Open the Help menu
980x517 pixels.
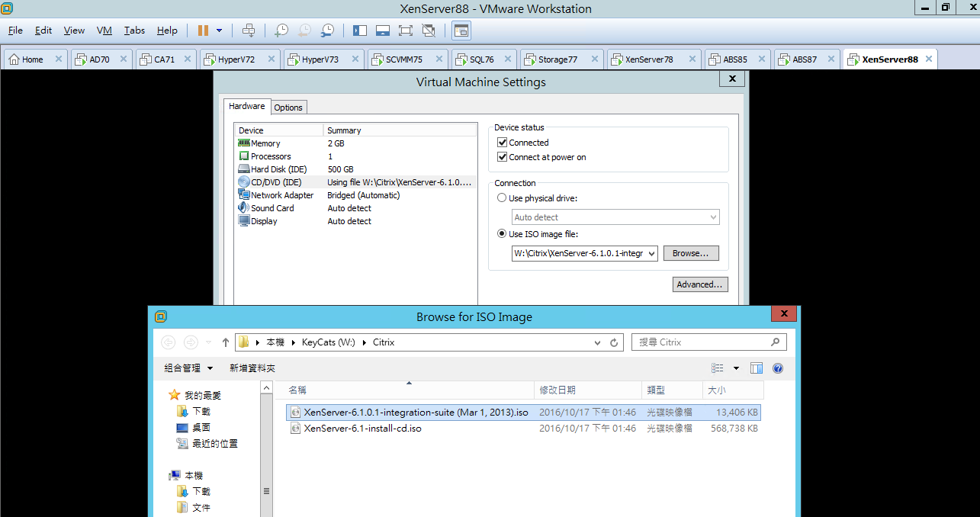[x=167, y=31]
